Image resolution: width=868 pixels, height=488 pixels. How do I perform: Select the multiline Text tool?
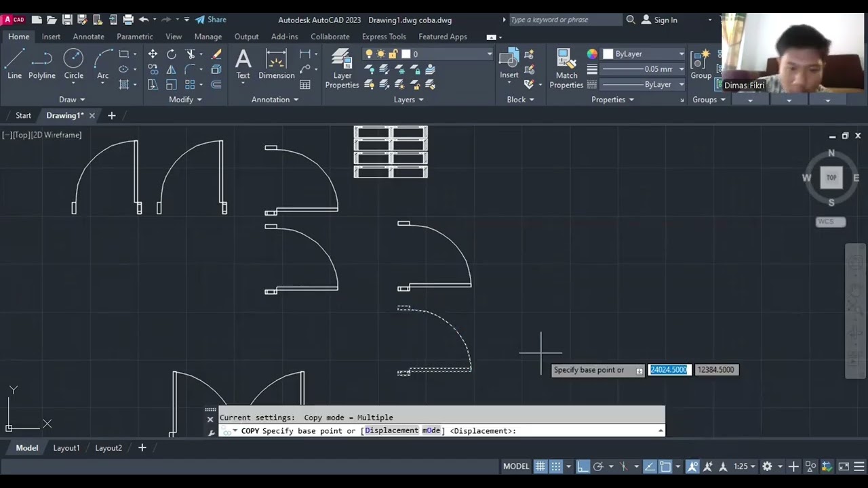click(243, 64)
